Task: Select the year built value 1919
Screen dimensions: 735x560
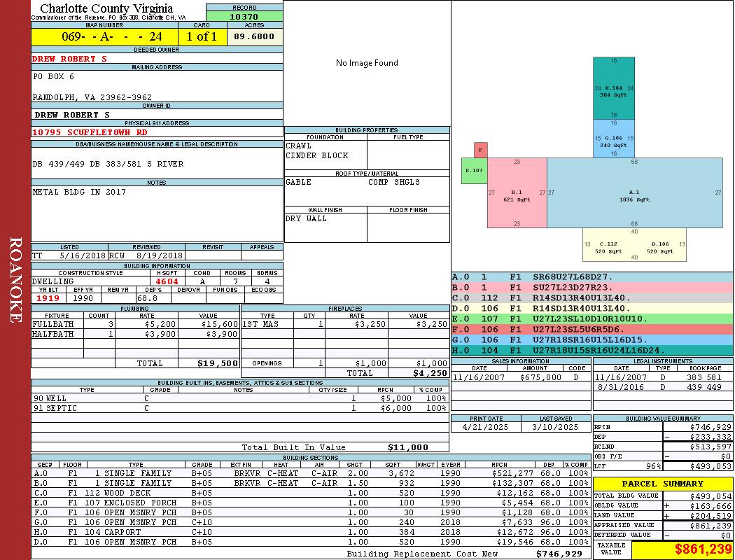Action: click(48, 298)
